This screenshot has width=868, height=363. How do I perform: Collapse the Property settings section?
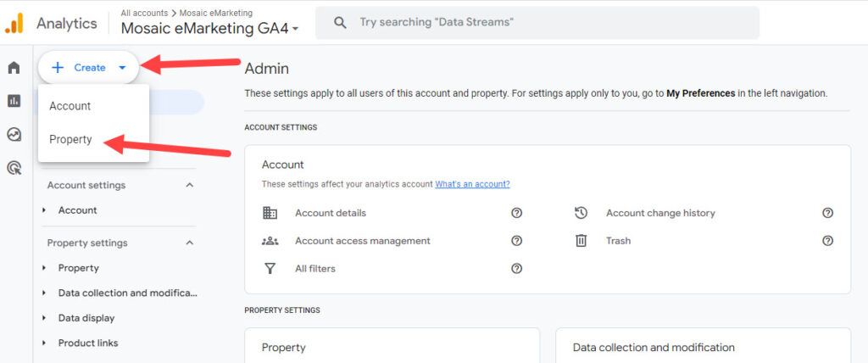coord(189,243)
